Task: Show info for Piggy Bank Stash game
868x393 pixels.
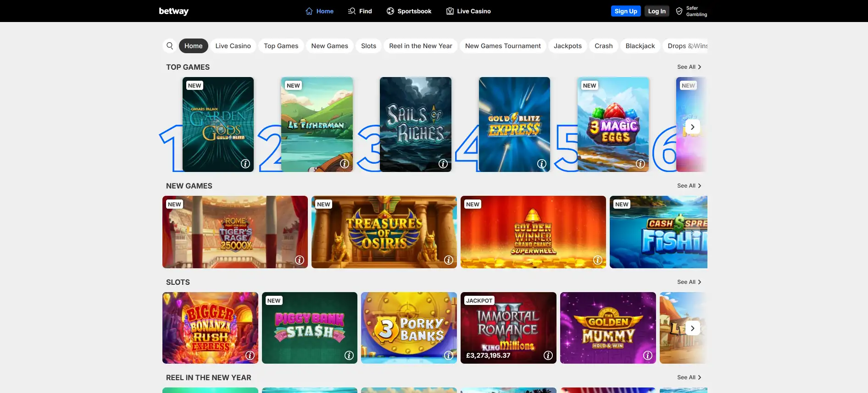Action: [349, 355]
